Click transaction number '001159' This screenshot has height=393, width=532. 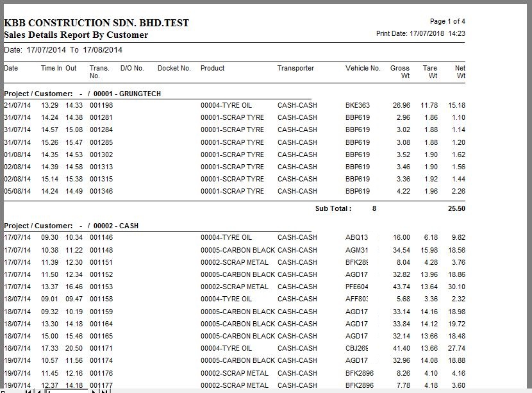[101, 312]
